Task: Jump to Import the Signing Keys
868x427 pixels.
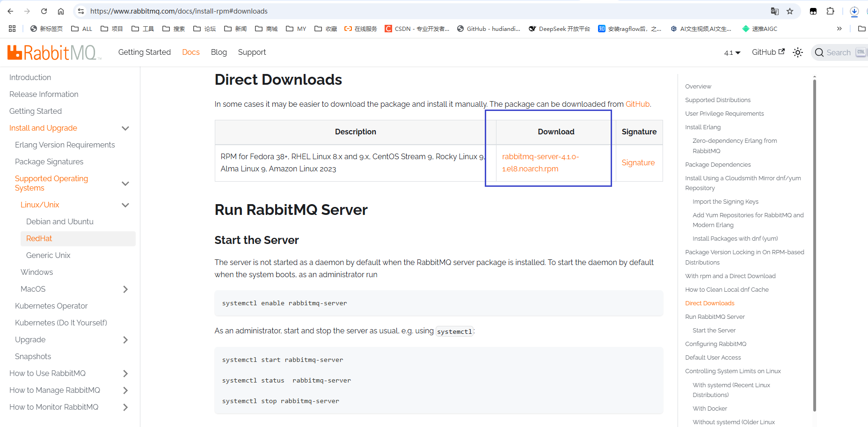Action: (726, 202)
